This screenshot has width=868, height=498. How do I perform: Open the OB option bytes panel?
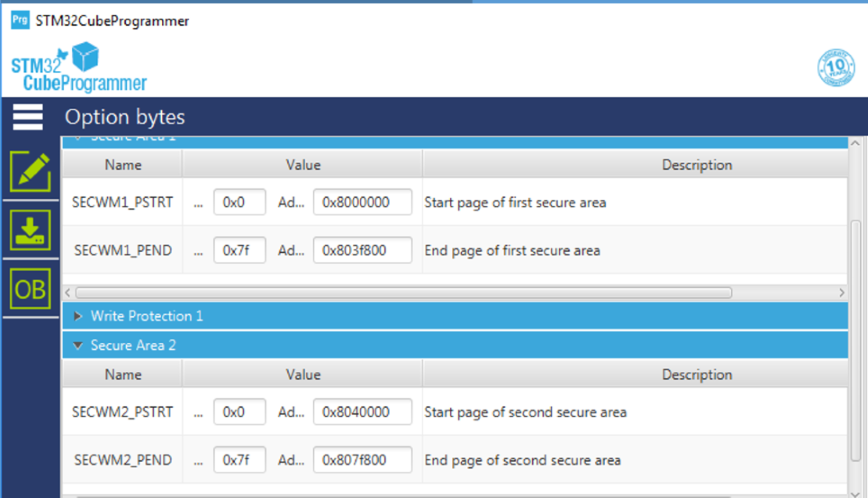pyautogui.click(x=30, y=289)
